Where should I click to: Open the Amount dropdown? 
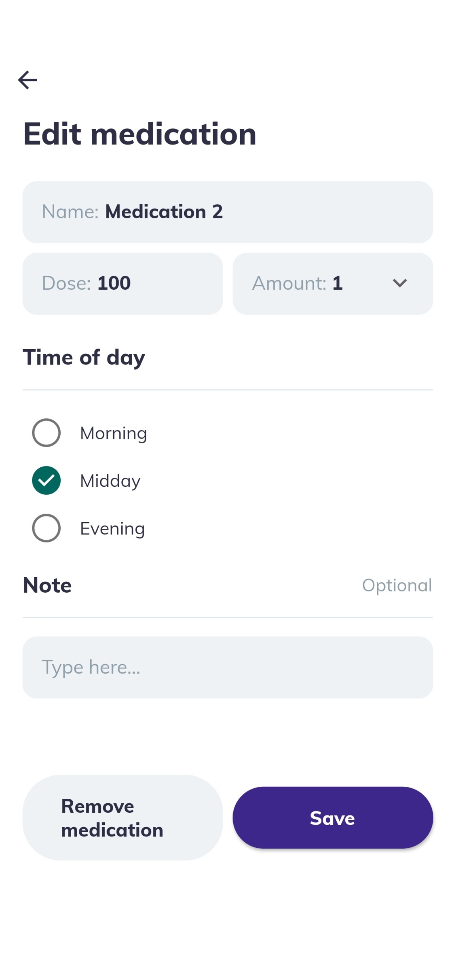[333, 284]
